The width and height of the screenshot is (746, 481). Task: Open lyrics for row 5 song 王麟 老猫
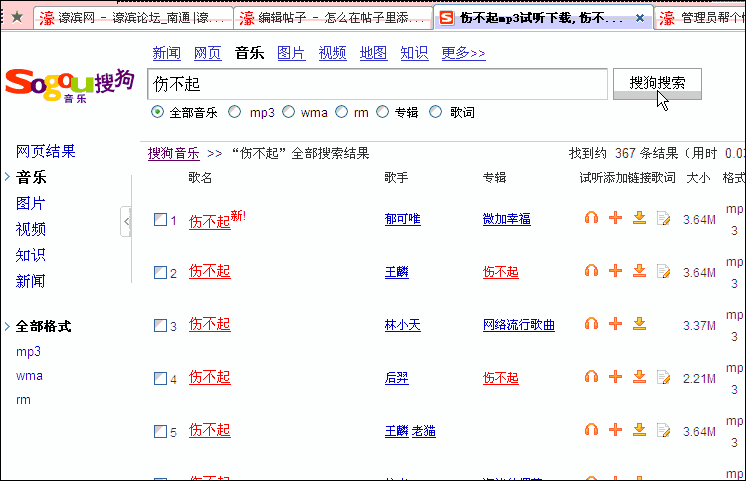coord(663,430)
